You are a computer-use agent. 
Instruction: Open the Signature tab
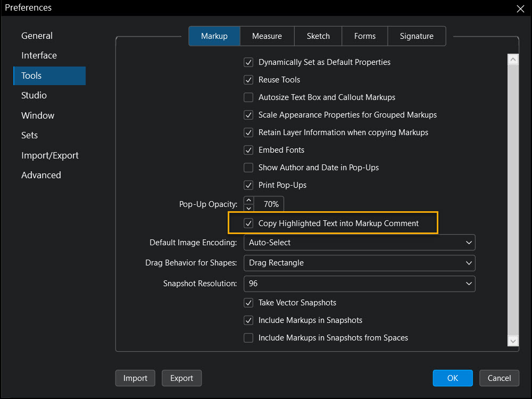tap(417, 36)
